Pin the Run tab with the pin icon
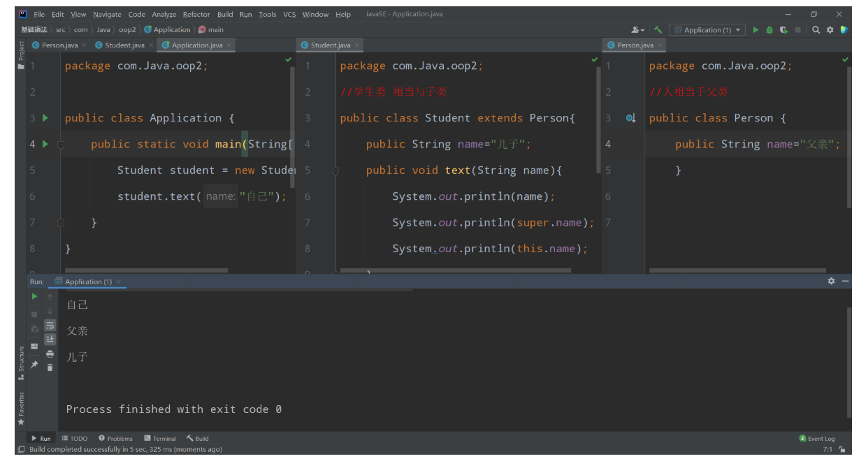The height and width of the screenshot is (461, 868). click(x=34, y=365)
